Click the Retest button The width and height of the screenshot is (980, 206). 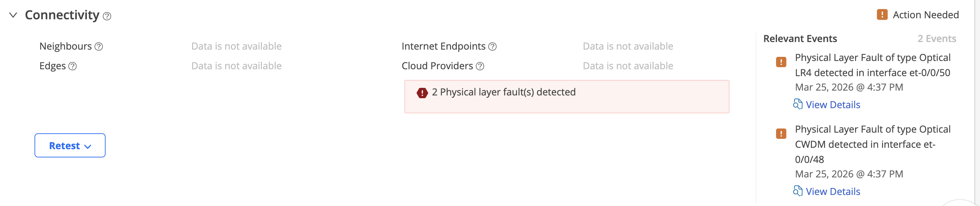click(64, 145)
